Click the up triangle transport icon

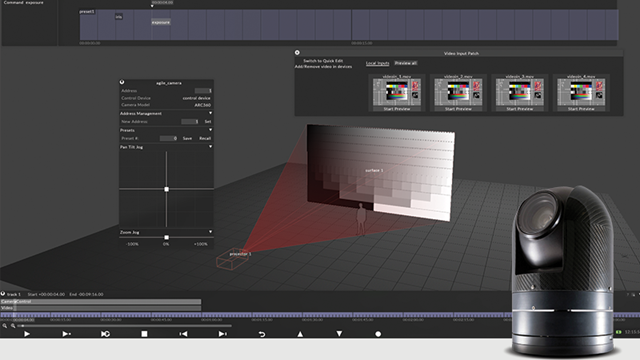click(x=300, y=334)
